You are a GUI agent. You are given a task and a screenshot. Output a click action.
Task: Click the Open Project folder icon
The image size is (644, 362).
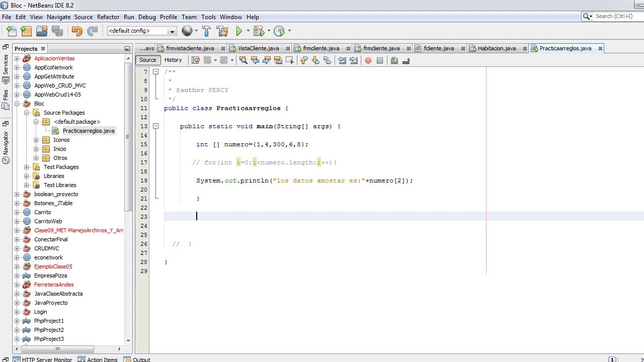(x=42, y=31)
